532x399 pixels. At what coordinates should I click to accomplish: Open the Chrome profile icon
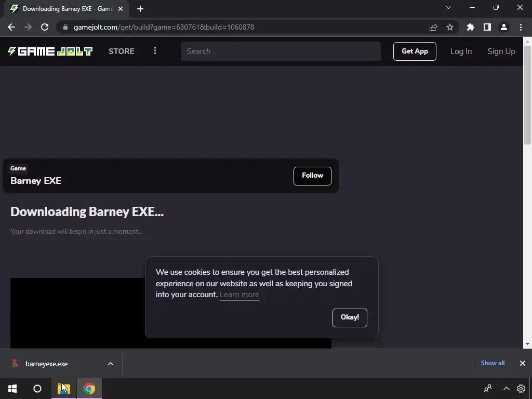point(504,27)
